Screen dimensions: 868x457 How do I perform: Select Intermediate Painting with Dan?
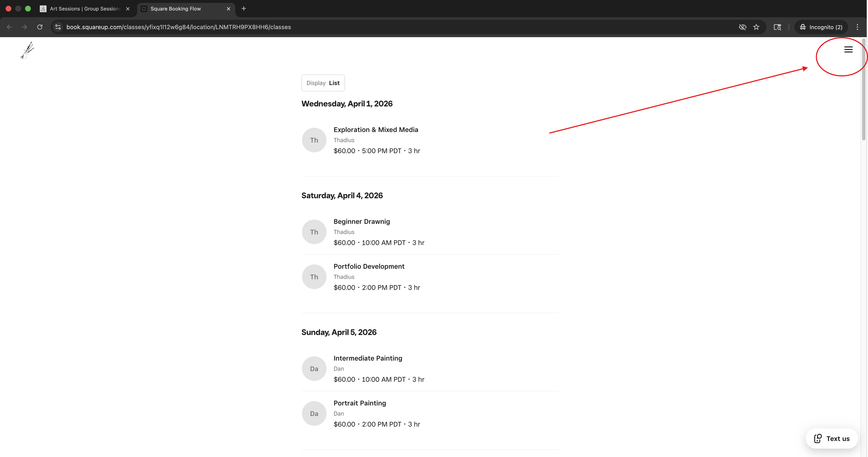click(368, 358)
